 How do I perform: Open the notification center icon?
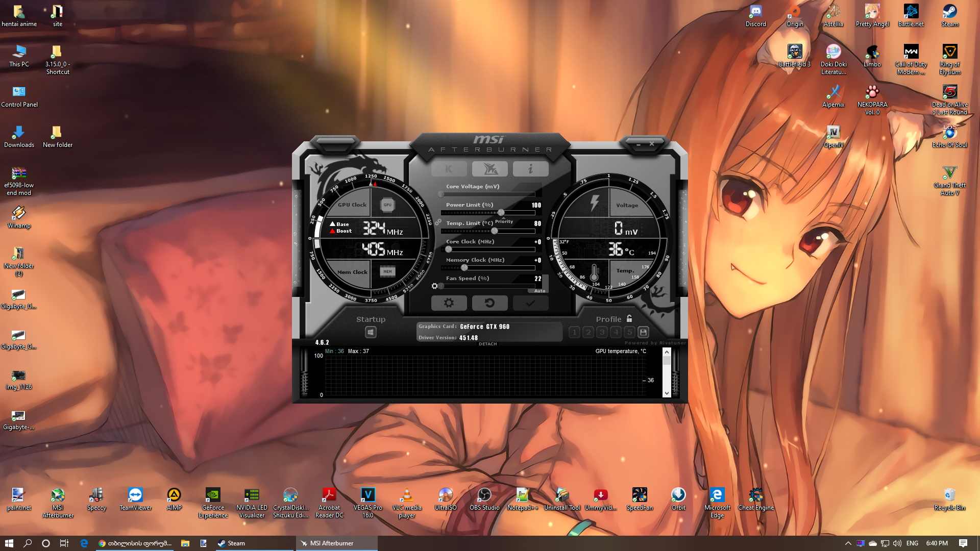(x=963, y=543)
